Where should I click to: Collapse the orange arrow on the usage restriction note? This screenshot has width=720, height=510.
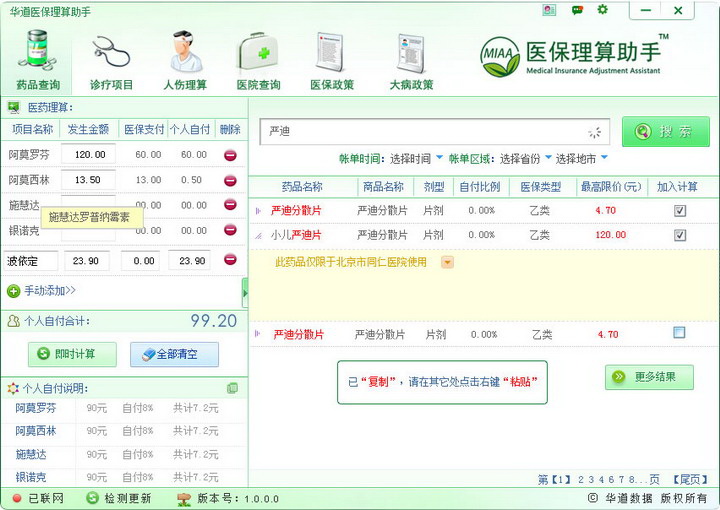coord(447,262)
